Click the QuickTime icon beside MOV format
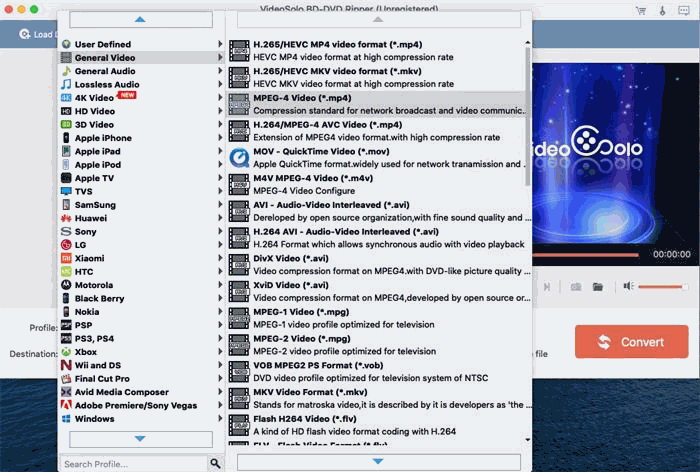This screenshot has width=700, height=472. [x=239, y=158]
